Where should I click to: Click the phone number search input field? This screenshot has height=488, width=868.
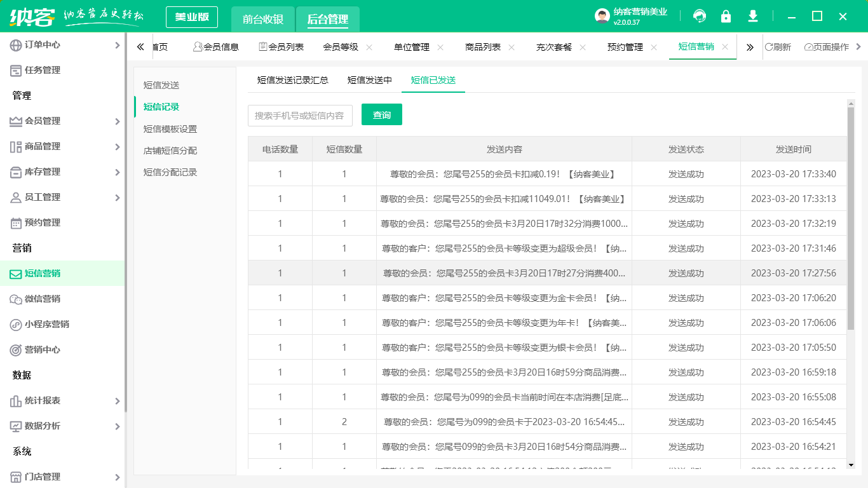[299, 115]
